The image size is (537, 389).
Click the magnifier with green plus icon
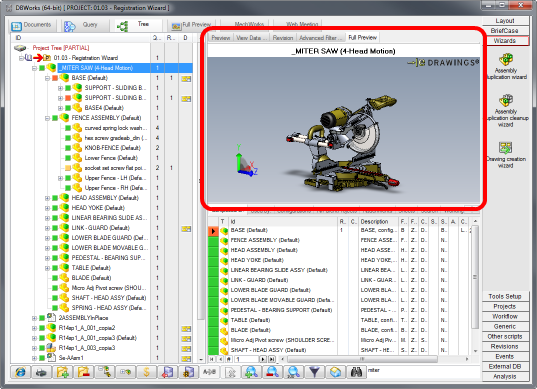pyautogui.click(x=251, y=372)
